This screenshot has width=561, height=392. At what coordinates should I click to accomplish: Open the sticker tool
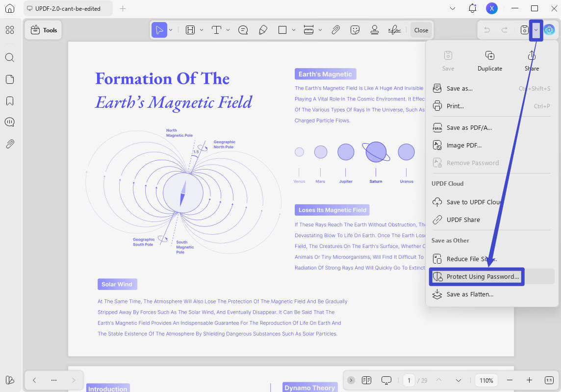pyautogui.click(x=355, y=30)
